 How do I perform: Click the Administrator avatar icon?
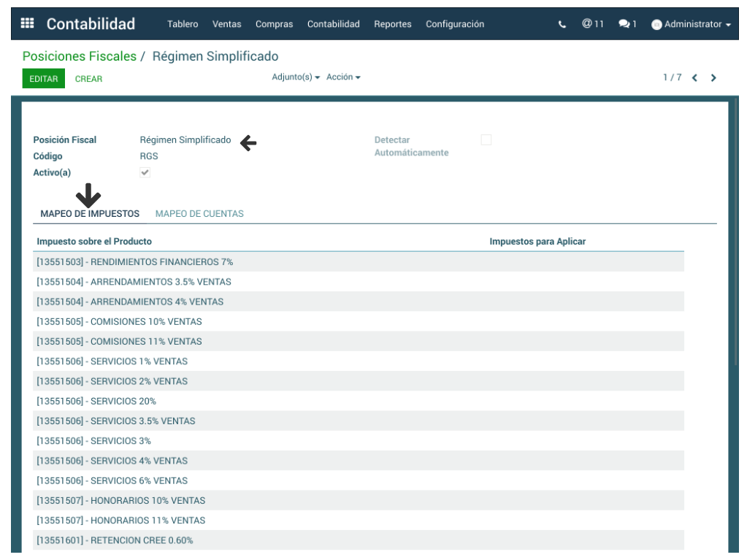[656, 25]
